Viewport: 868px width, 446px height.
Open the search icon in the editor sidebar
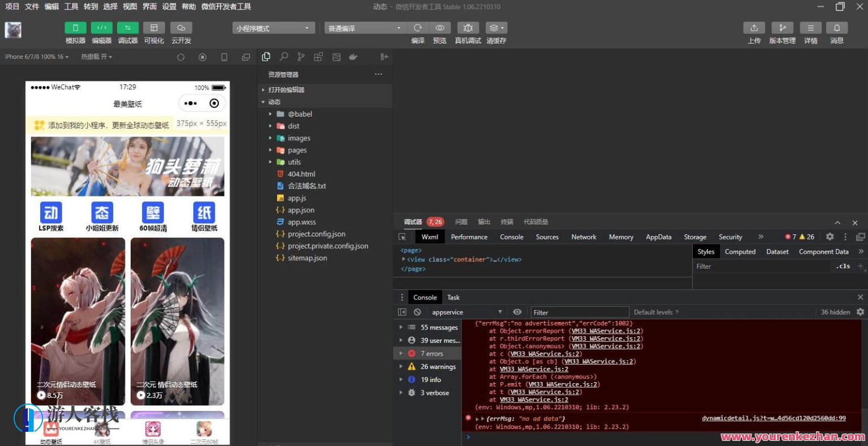tap(284, 57)
